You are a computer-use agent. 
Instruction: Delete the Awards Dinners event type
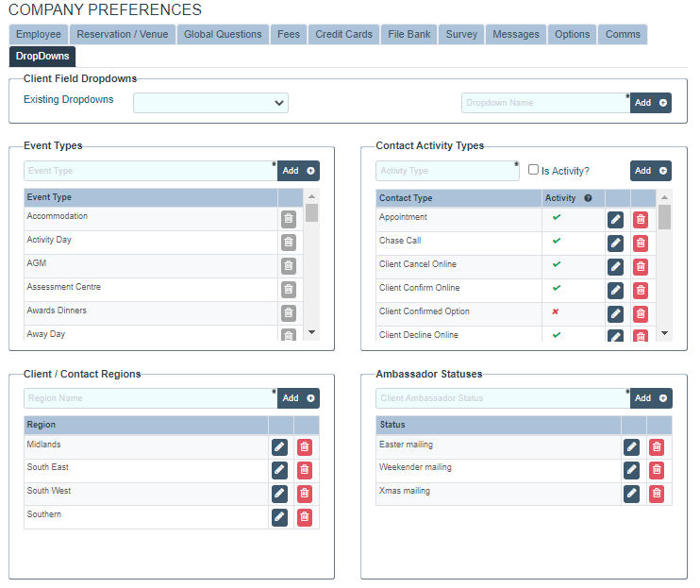(289, 313)
